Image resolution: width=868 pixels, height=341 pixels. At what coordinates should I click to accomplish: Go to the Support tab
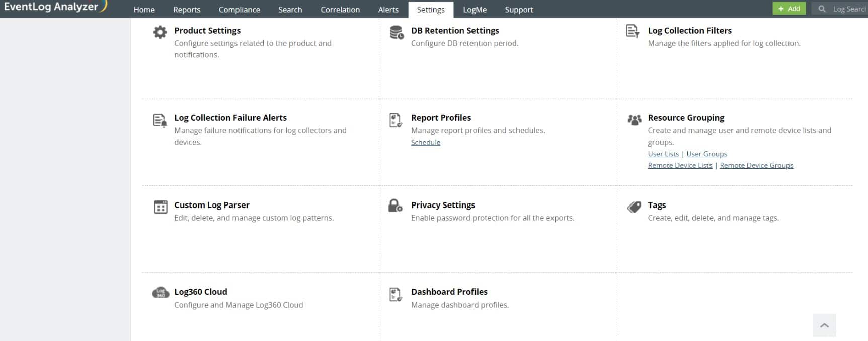(519, 10)
